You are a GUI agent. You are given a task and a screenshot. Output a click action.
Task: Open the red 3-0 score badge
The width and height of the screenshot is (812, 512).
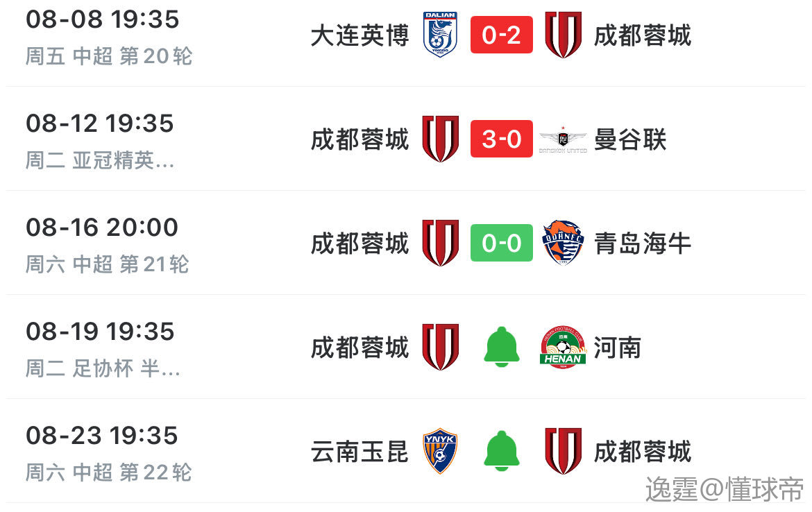[501, 139]
